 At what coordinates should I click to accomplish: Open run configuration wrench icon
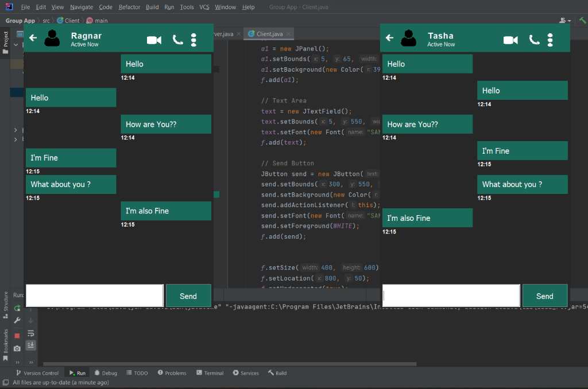click(x=17, y=320)
